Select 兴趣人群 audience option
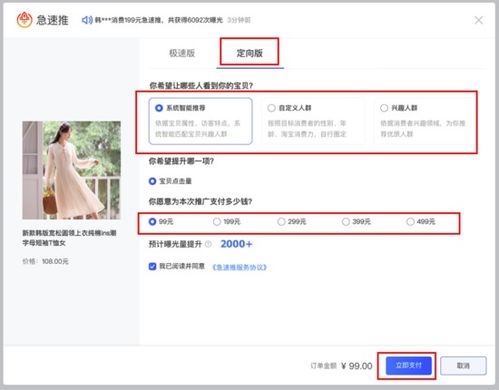The height and width of the screenshot is (390, 499). click(x=424, y=121)
